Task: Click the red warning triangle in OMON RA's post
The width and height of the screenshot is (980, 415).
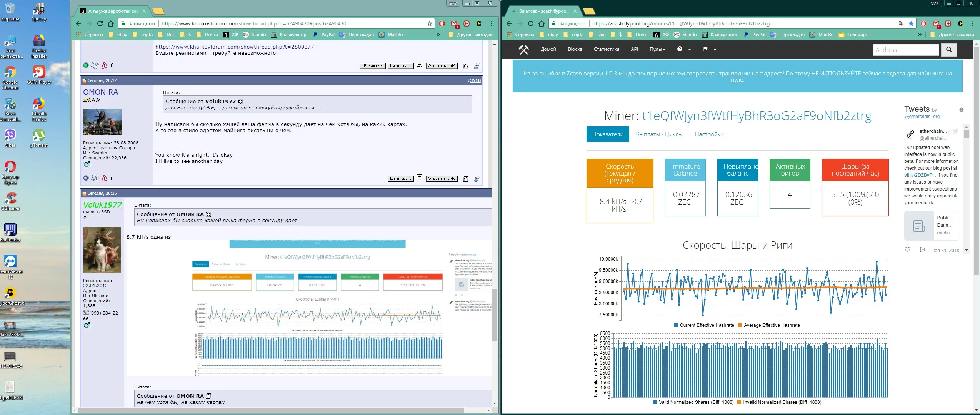Action: (104, 178)
